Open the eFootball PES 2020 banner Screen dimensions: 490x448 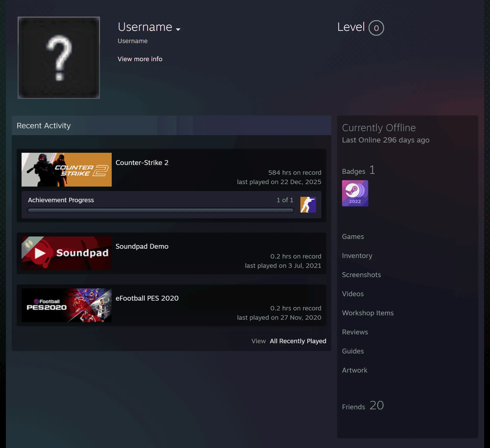(x=67, y=305)
